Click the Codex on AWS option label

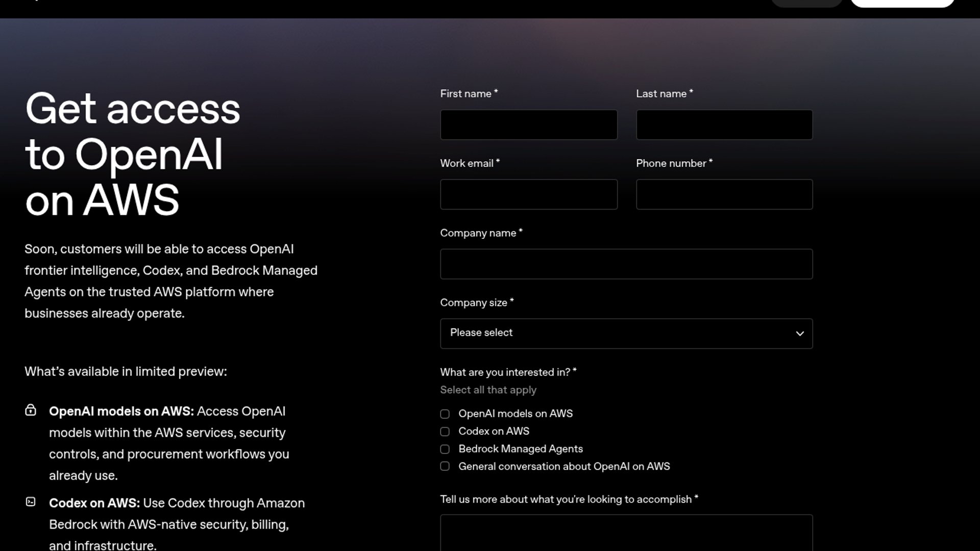pos(494,431)
